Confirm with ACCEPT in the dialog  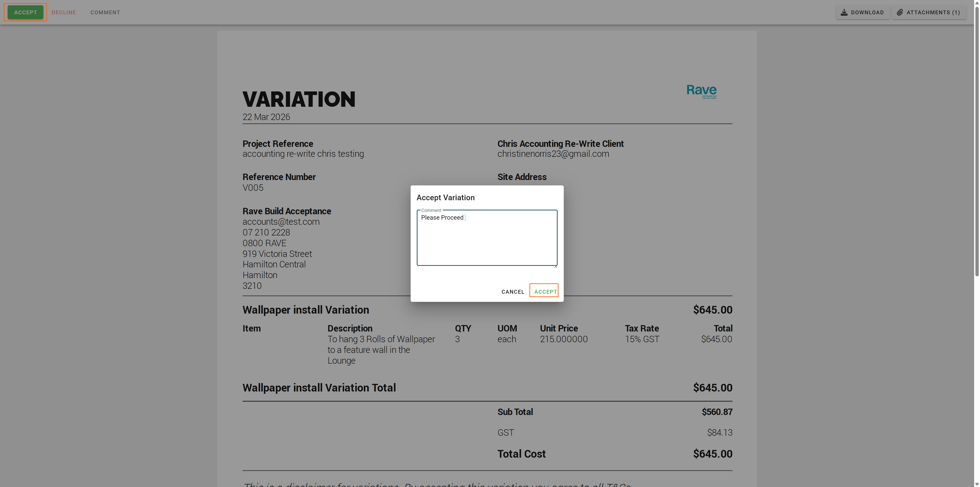[x=545, y=291]
